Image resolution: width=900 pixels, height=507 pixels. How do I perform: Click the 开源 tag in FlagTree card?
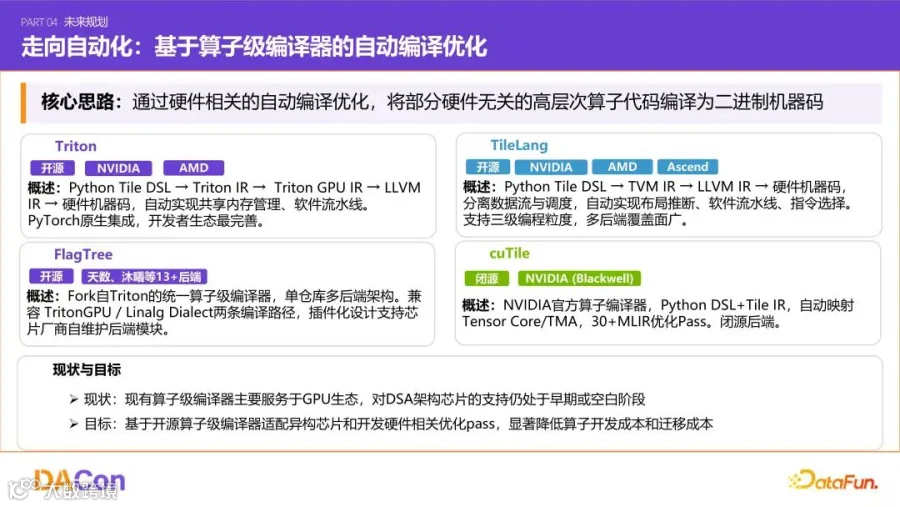pyautogui.click(x=51, y=277)
